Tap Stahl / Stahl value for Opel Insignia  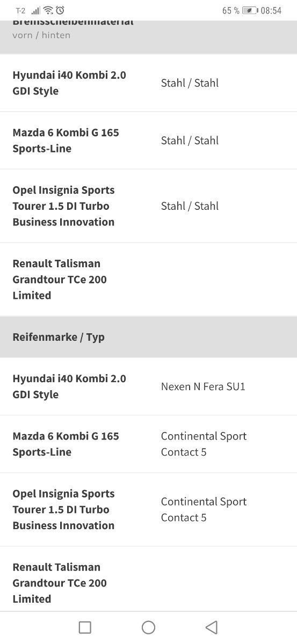coord(190,206)
